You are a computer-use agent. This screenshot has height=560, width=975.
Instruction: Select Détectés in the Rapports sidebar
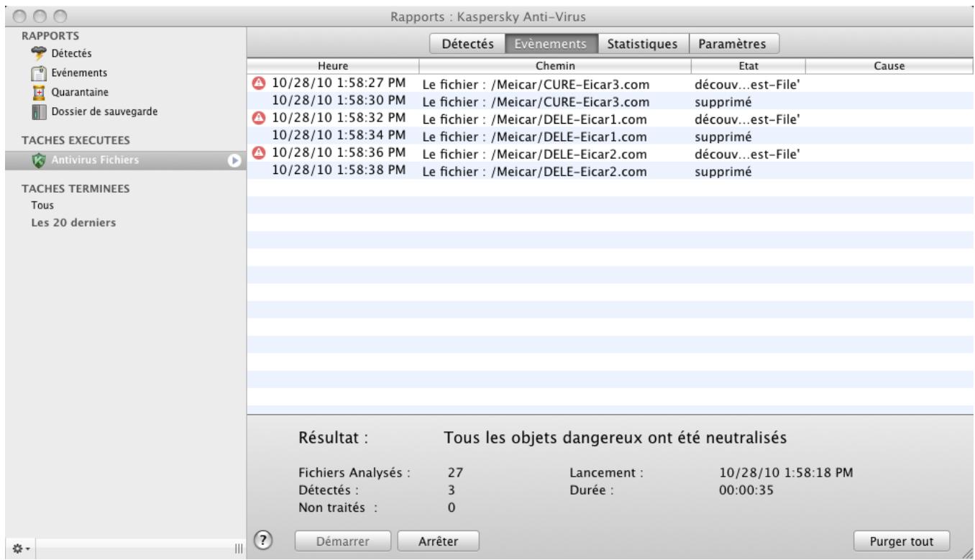(x=70, y=53)
